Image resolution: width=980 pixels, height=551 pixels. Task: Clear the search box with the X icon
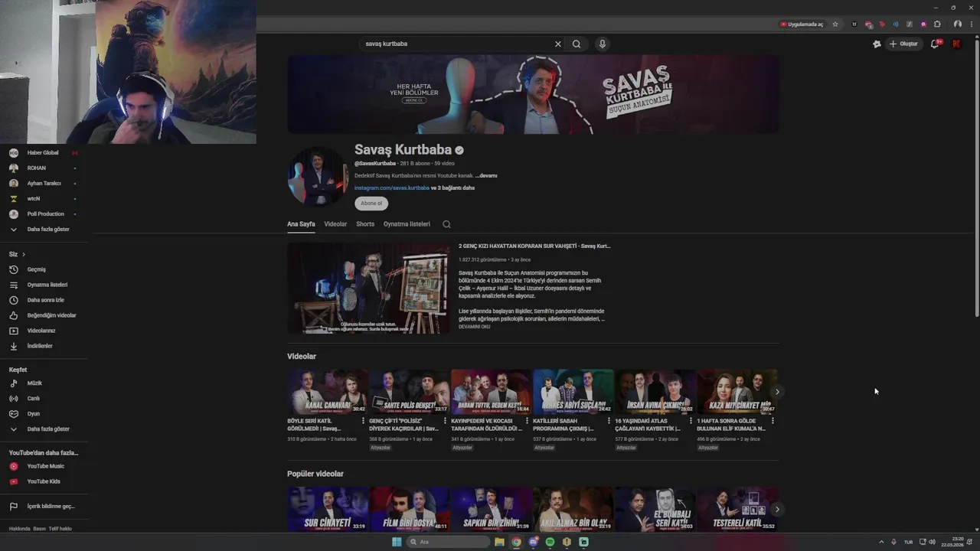558,44
